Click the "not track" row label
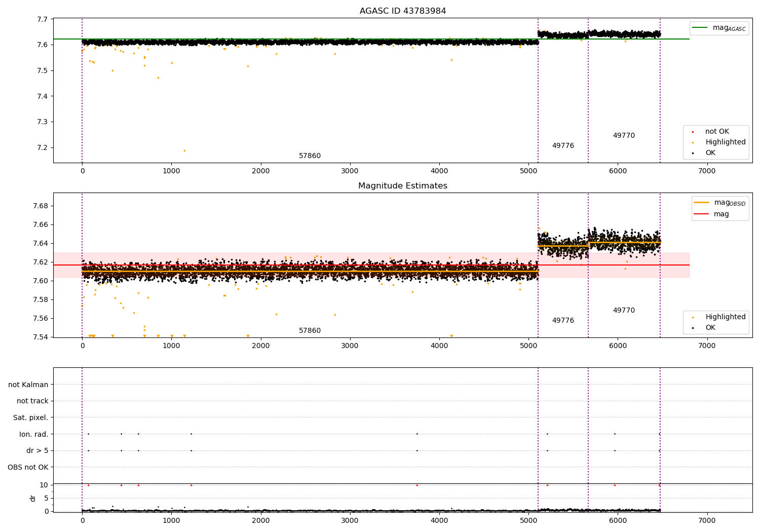The width and height of the screenshot is (760, 532). pyautogui.click(x=32, y=401)
